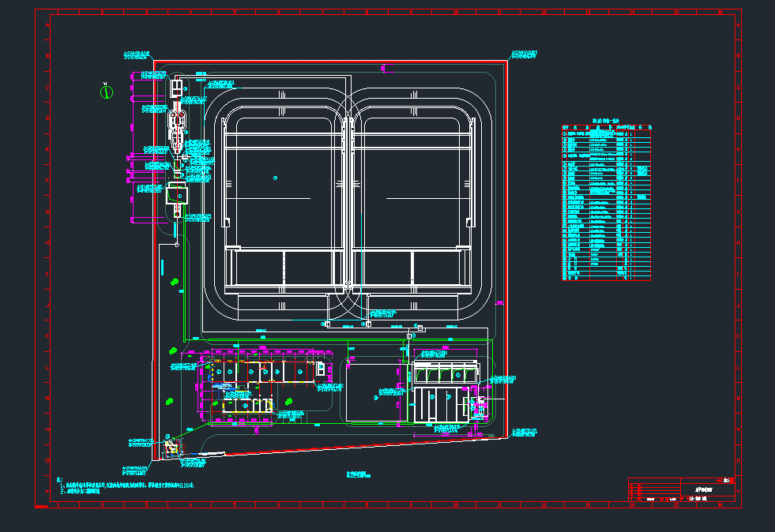Select the cyan equipment schedule table
The width and height of the screenshot is (775, 532).
[x=606, y=203]
